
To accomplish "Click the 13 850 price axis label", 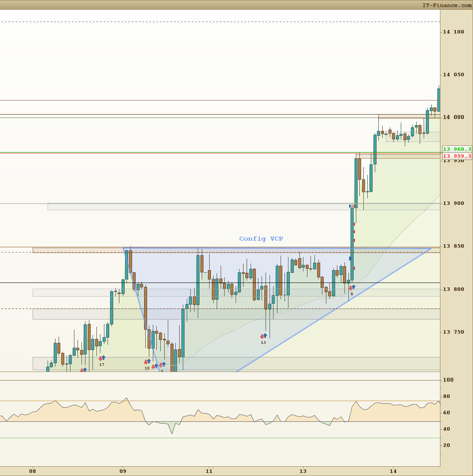I will [x=453, y=246].
